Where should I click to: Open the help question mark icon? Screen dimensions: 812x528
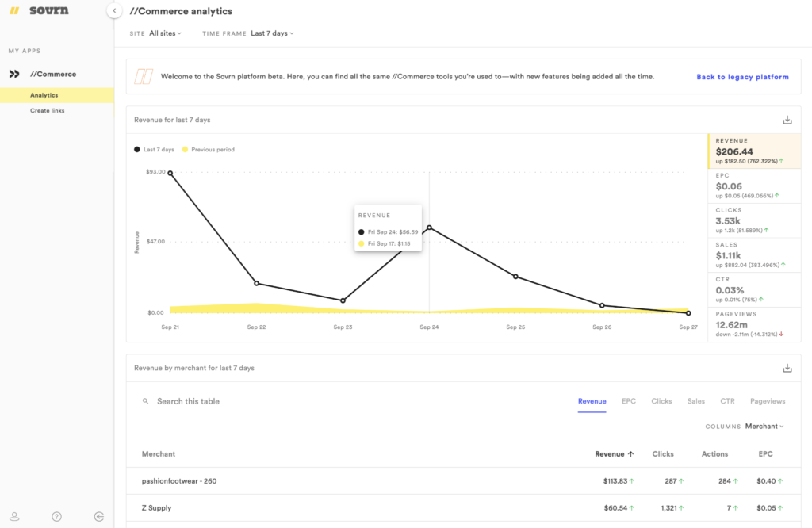click(56, 516)
